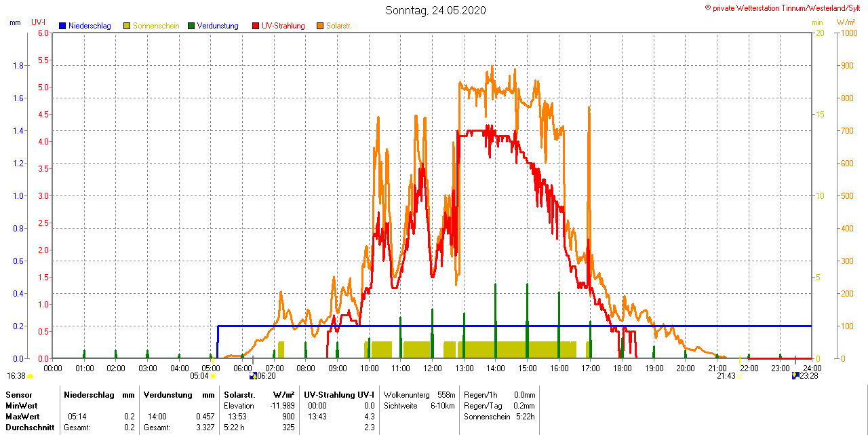Click the Solarstr. max time 13:53
868x435 pixels.
pos(237,416)
